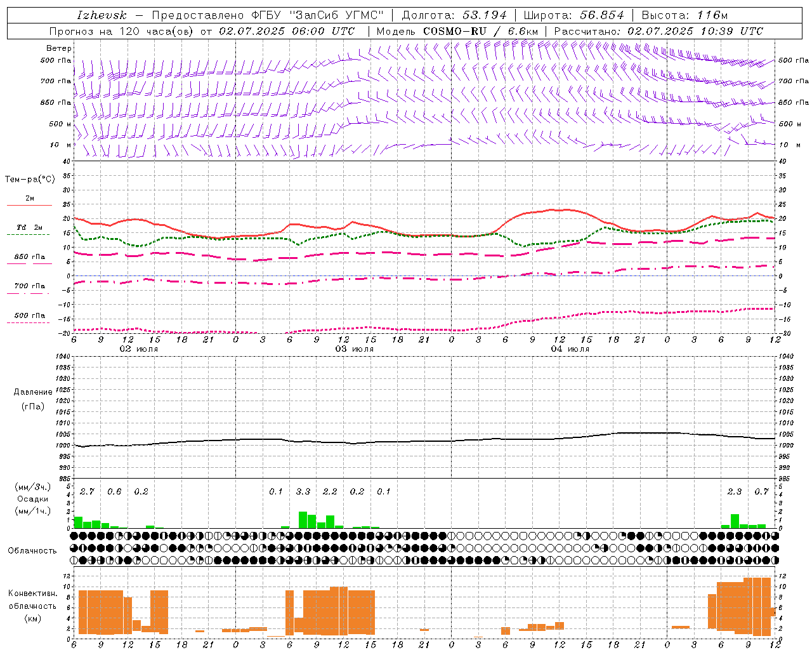This screenshot has height=650, width=812.
Task: Click the red solid line sample under 2м
Action: pos(29,206)
